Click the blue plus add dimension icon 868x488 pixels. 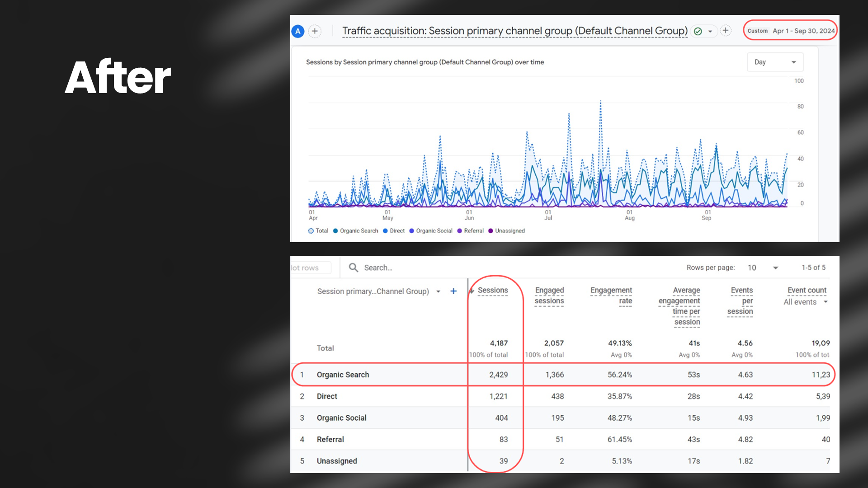coord(453,291)
